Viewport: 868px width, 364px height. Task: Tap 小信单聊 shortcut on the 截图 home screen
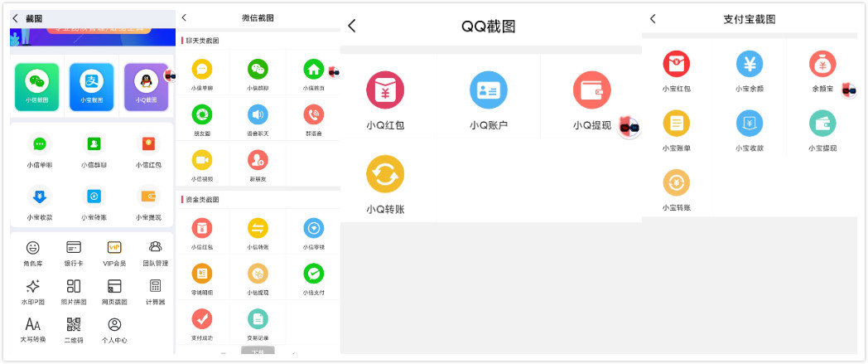[39, 150]
